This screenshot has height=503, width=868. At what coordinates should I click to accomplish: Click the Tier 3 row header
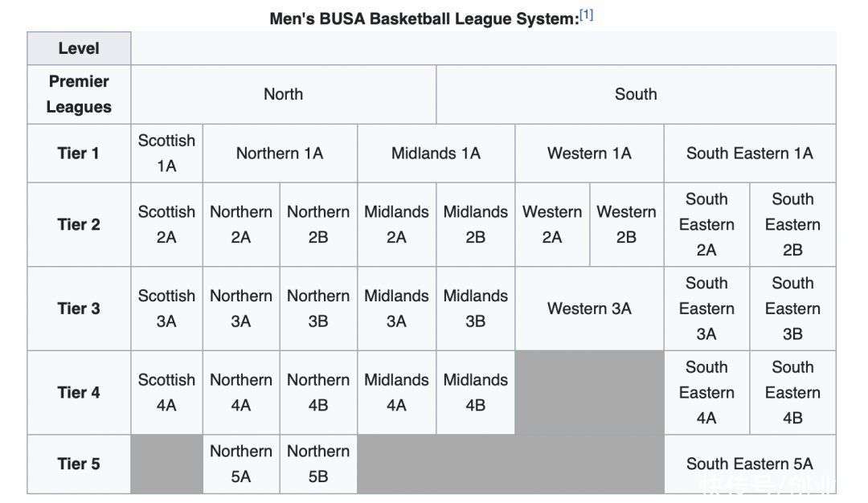(79, 309)
